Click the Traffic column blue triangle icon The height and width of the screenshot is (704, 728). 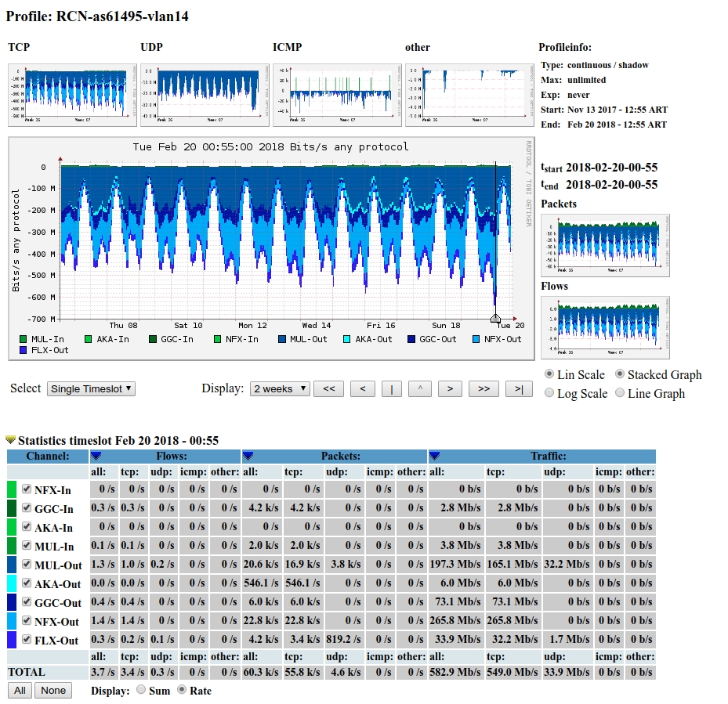pyautogui.click(x=434, y=456)
